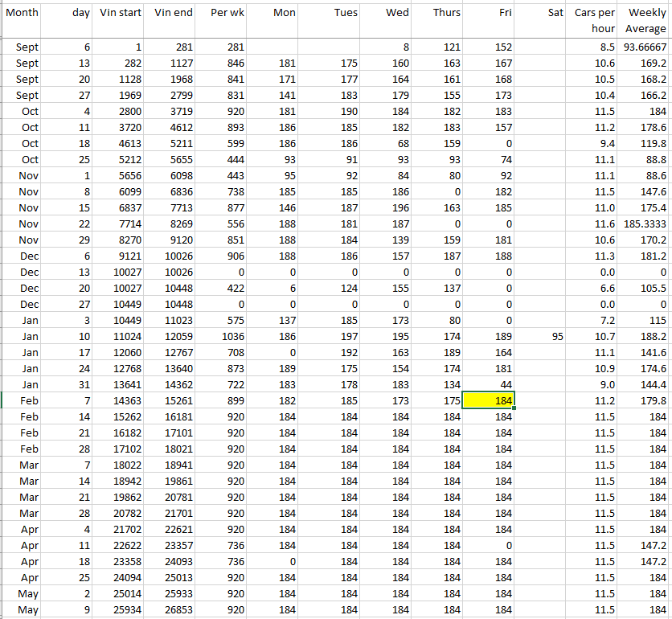Select the Mon cell containing 6
This screenshot has width=672, height=619.
click(273, 288)
